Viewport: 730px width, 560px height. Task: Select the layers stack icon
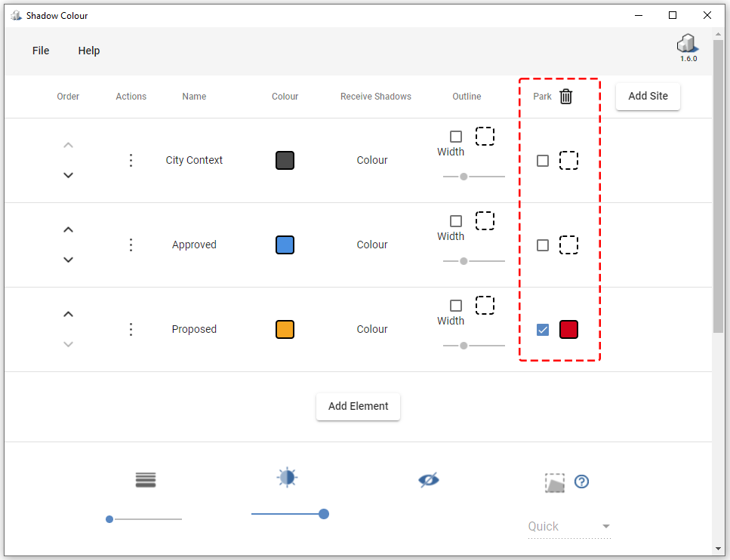point(145,480)
